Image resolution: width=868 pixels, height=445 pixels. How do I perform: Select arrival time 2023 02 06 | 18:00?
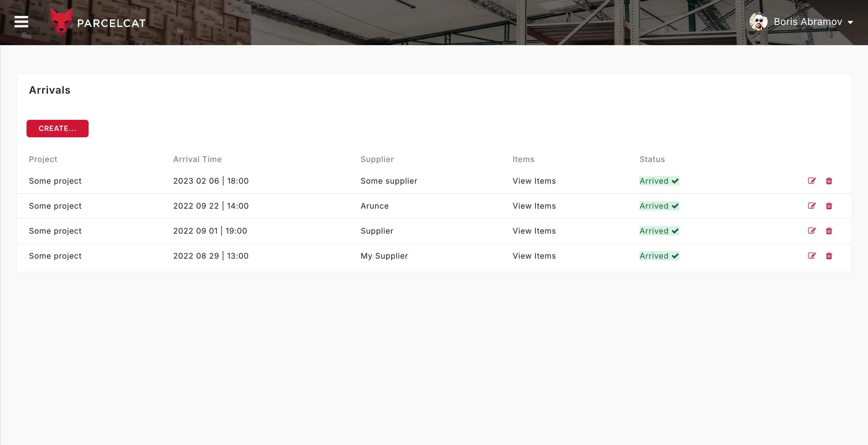click(x=211, y=181)
